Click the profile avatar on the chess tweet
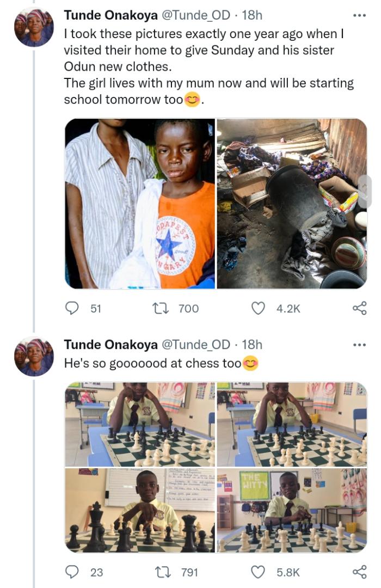381x588 pixels. (34, 357)
